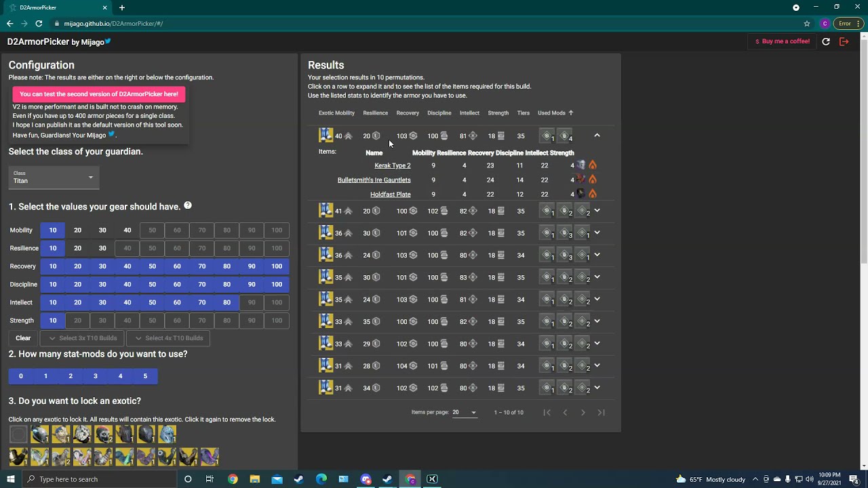Lock the light-blue faced exotic helmet icon
Viewport: 868px width, 488px height.
(x=167, y=434)
